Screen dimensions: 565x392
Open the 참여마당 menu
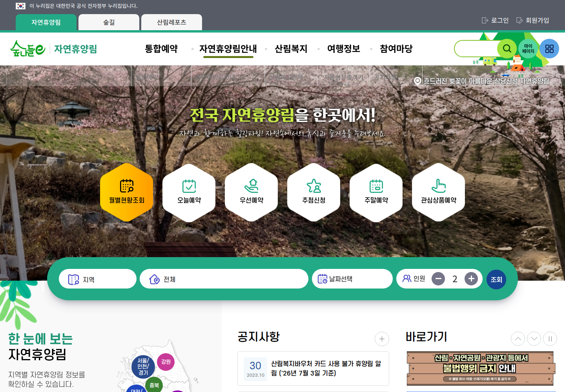tap(396, 49)
